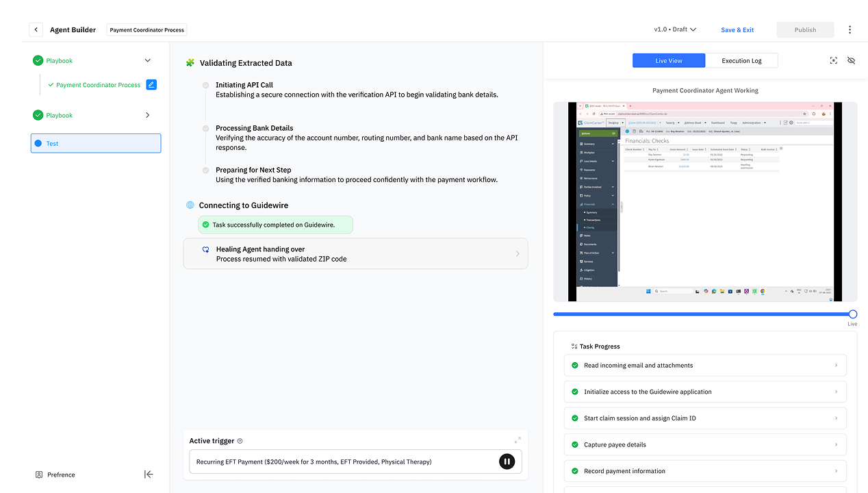Select the Live View tab
This screenshot has width=868, height=493.
(x=668, y=60)
